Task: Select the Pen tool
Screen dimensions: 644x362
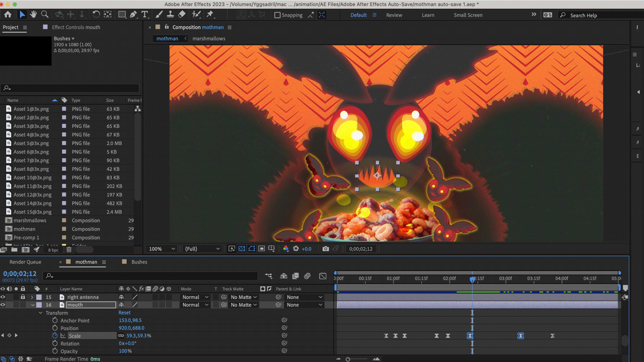Action: (133, 15)
